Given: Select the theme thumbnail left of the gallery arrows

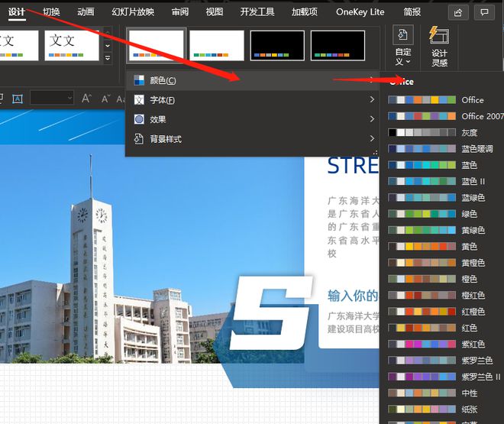Looking at the screenshot, I should (71, 45).
